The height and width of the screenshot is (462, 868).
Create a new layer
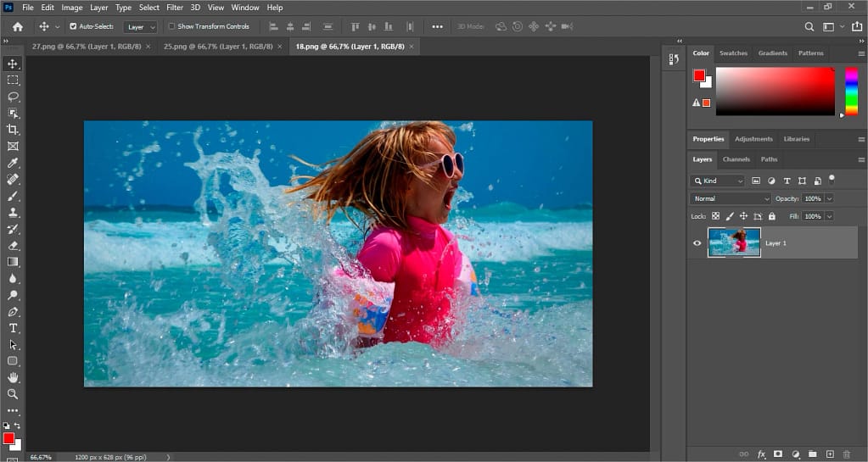point(830,454)
